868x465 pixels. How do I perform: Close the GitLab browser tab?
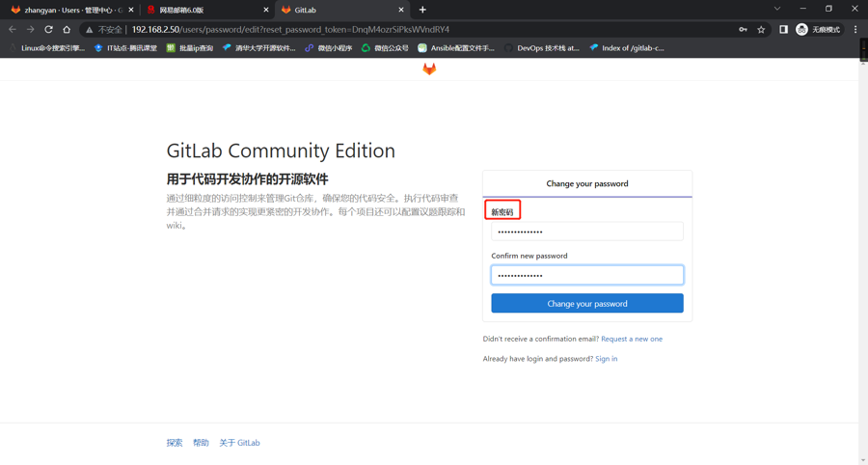pyautogui.click(x=401, y=10)
